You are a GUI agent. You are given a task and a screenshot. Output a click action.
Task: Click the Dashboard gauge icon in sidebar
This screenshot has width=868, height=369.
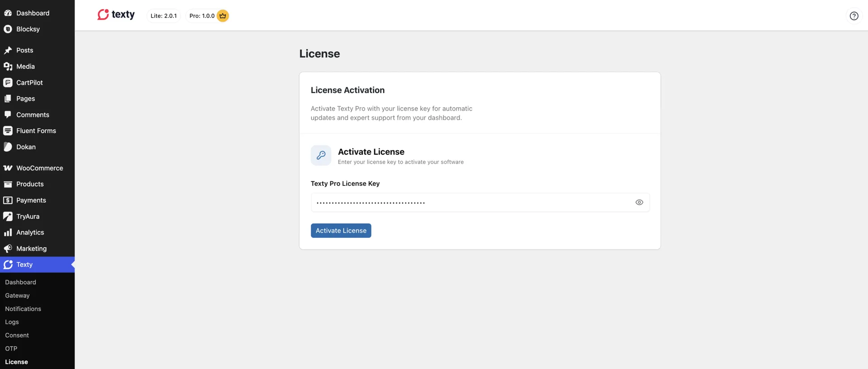click(x=8, y=13)
